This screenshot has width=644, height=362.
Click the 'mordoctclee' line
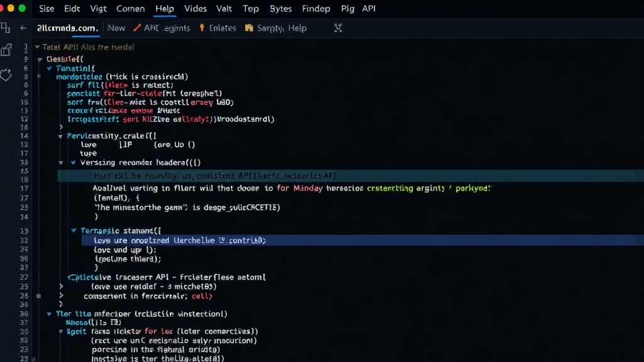(x=122, y=77)
